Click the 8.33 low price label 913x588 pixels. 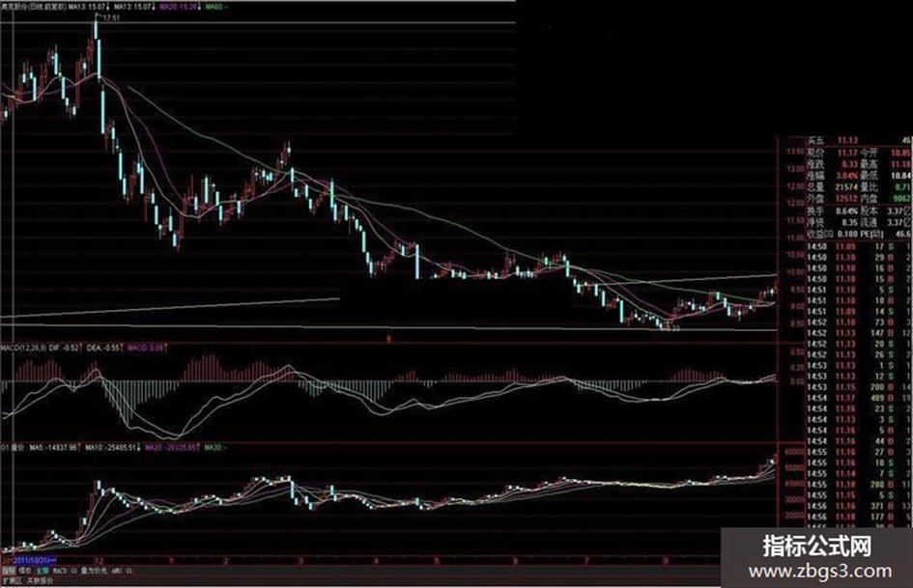point(672,328)
